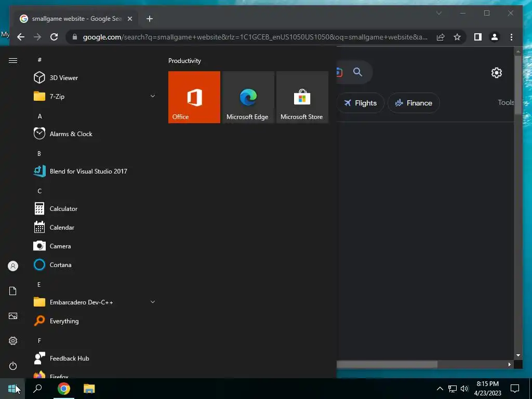Screen dimensions: 532x399
Task: Open the Chrome profile icon
Action: (495, 37)
